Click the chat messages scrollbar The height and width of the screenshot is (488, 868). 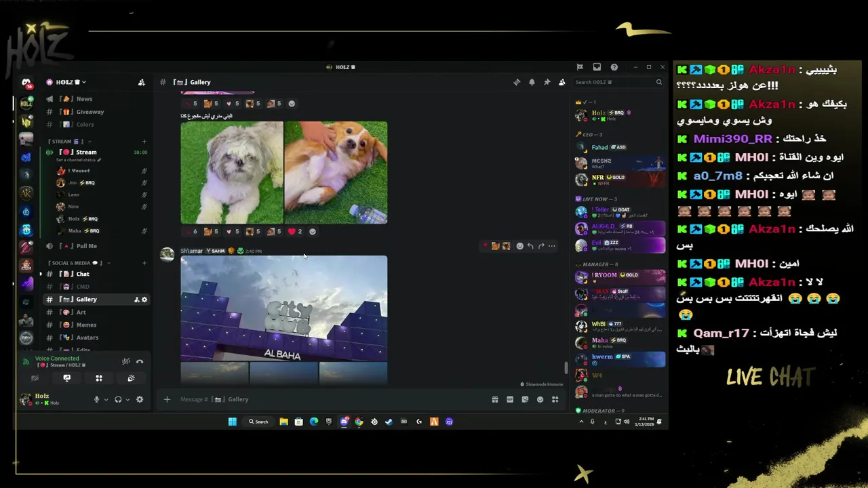[566, 368]
